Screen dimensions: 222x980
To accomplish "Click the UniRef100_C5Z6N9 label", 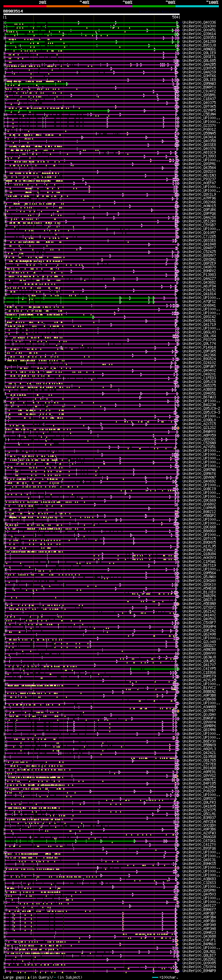I will (199, 443).
